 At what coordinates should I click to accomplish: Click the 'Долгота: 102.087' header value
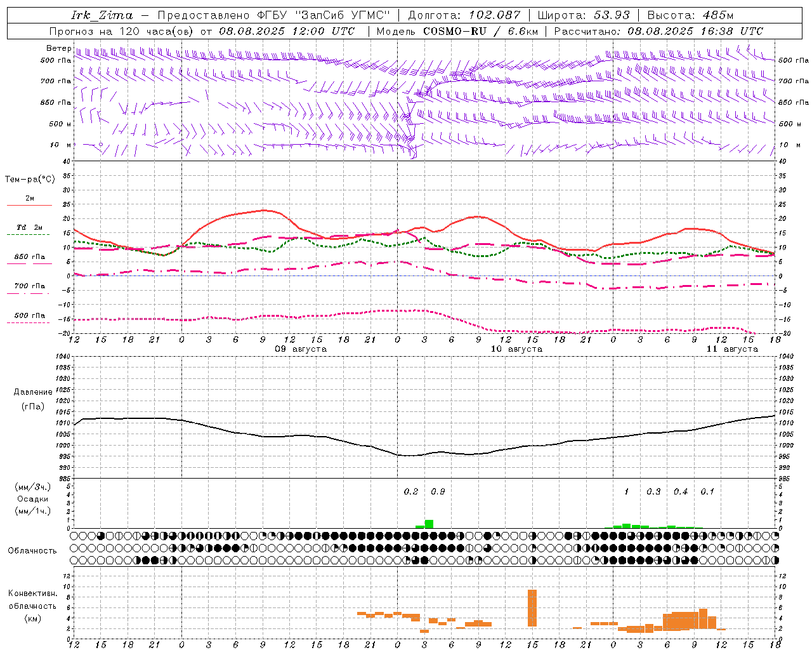[x=464, y=15]
